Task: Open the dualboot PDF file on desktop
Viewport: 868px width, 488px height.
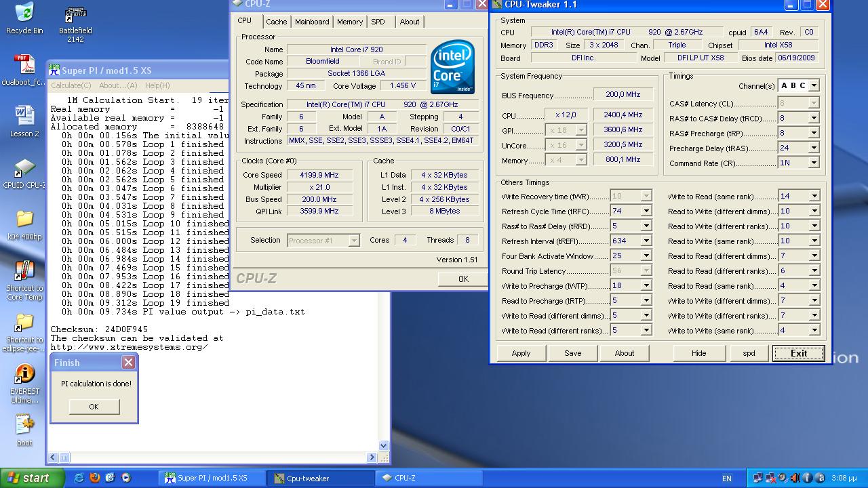Action: (24, 70)
